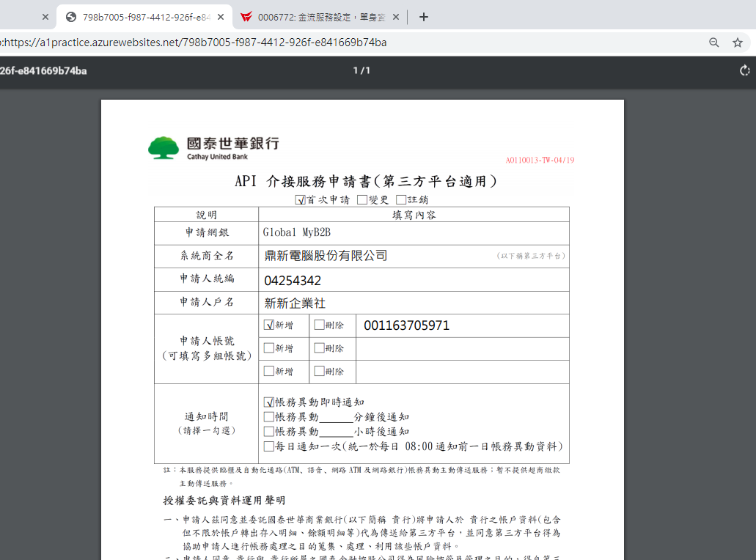Check the third-row 新增 checkbox
This screenshot has width=756, height=560.
click(269, 371)
